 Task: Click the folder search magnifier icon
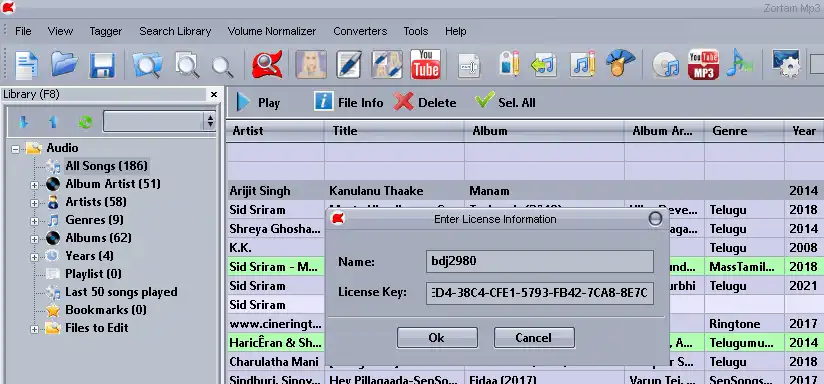[147, 65]
